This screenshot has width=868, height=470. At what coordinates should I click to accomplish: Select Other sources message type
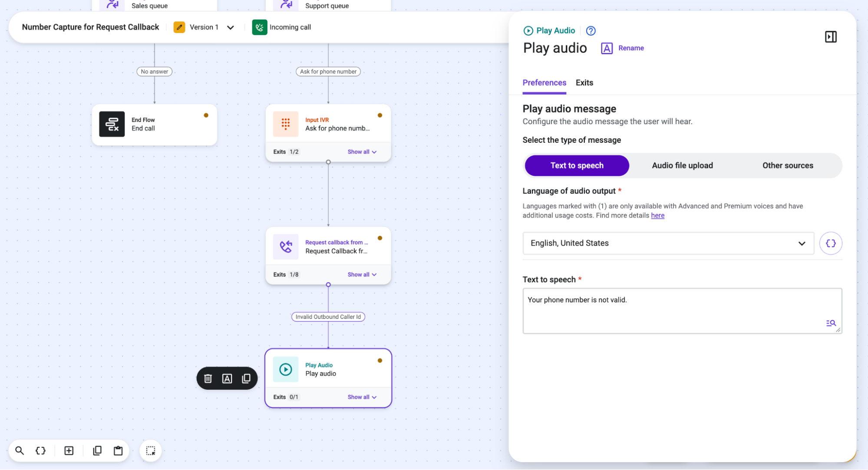[787, 165]
